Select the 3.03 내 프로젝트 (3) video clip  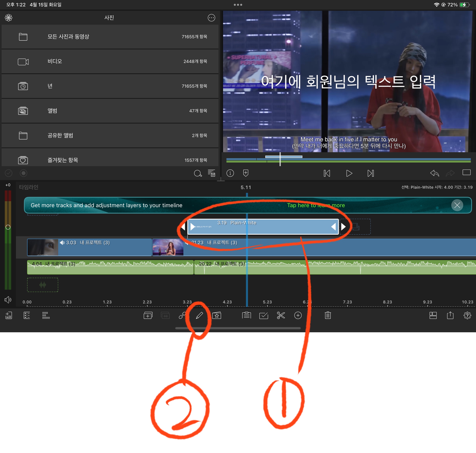(x=89, y=247)
